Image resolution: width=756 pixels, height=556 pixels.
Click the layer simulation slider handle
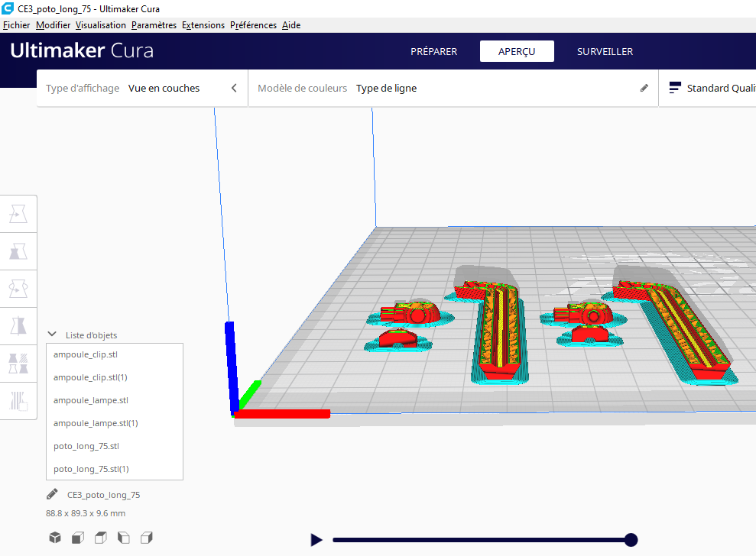(x=631, y=540)
